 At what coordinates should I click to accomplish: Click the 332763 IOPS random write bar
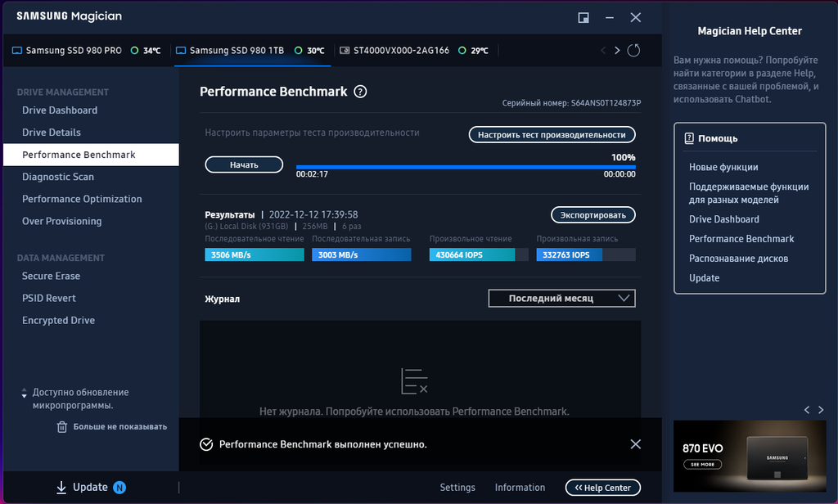click(586, 254)
